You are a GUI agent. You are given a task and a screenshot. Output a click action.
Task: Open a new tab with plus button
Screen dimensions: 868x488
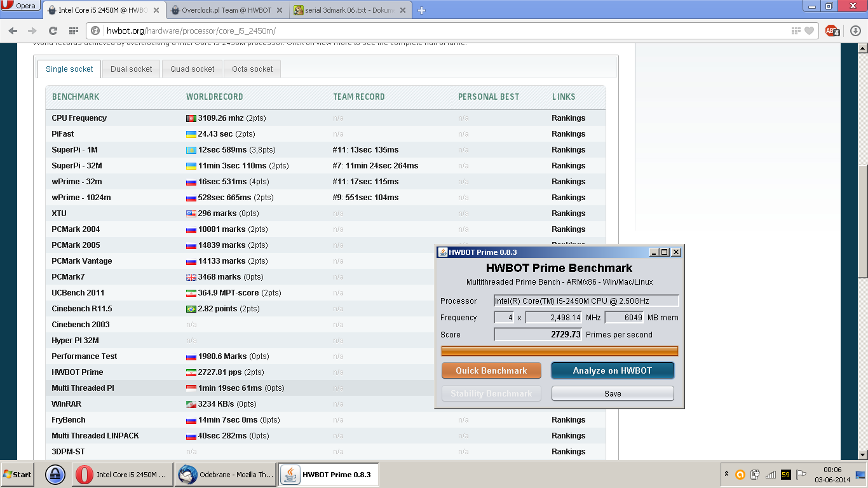click(x=421, y=10)
